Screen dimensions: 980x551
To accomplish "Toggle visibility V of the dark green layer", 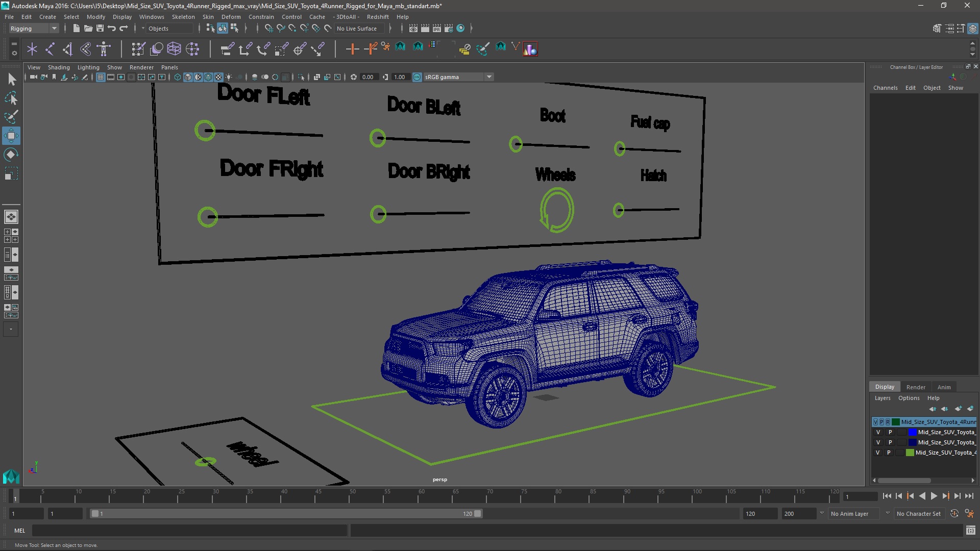I will click(x=876, y=422).
